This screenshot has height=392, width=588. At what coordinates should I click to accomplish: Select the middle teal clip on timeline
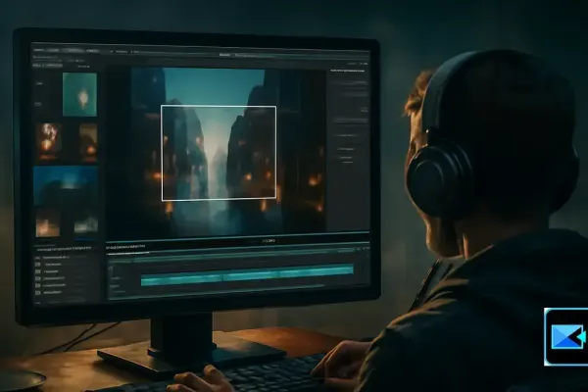click(x=251, y=275)
